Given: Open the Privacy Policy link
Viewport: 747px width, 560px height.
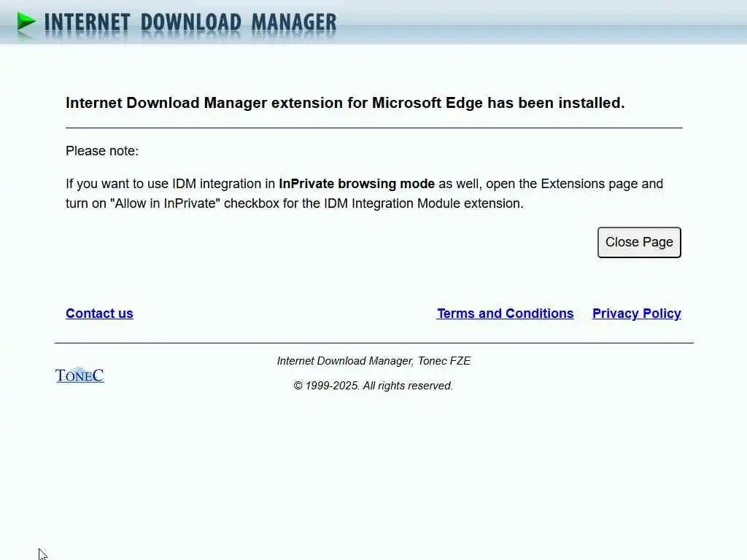Looking at the screenshot, I should [636, 314].
